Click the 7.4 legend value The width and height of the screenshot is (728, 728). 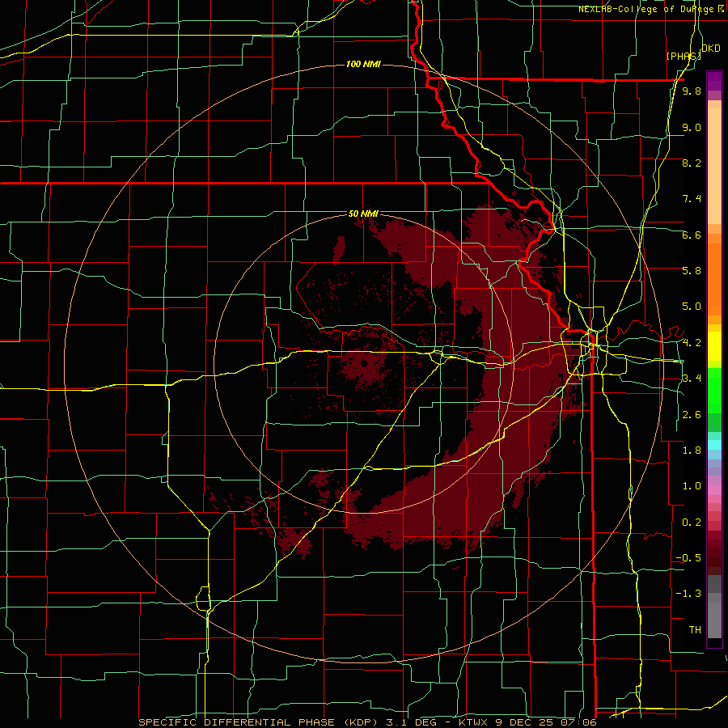click(x=692, y=199)
